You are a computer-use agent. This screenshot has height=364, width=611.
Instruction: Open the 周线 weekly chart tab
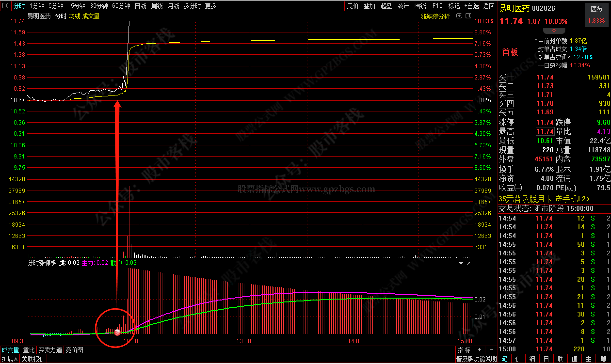pos(157,6)
